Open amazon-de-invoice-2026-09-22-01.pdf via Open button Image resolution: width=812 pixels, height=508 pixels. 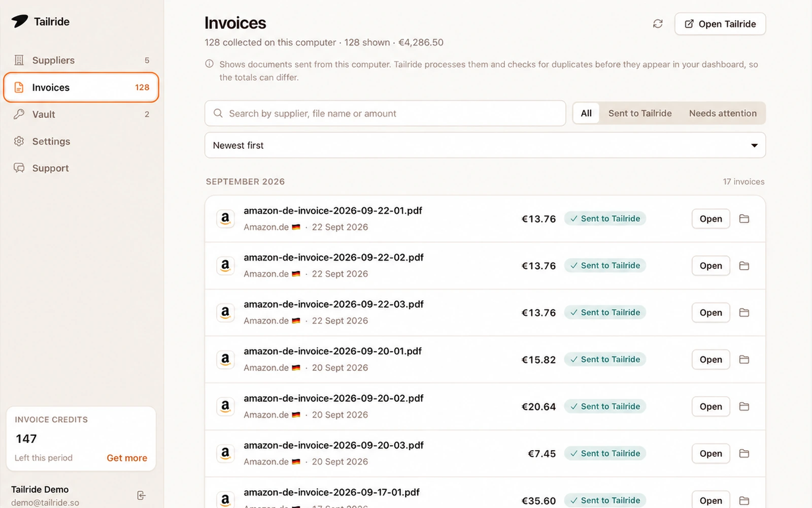click(710, 219)
